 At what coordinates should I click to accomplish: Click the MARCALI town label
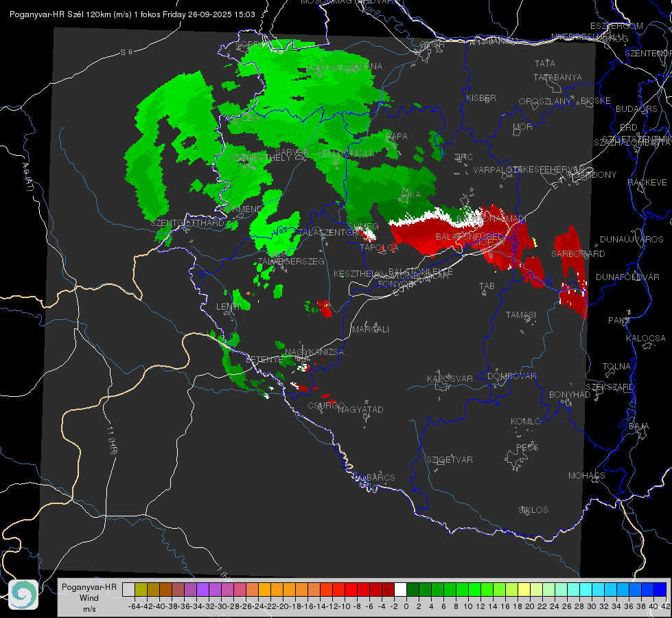(370, 330)
